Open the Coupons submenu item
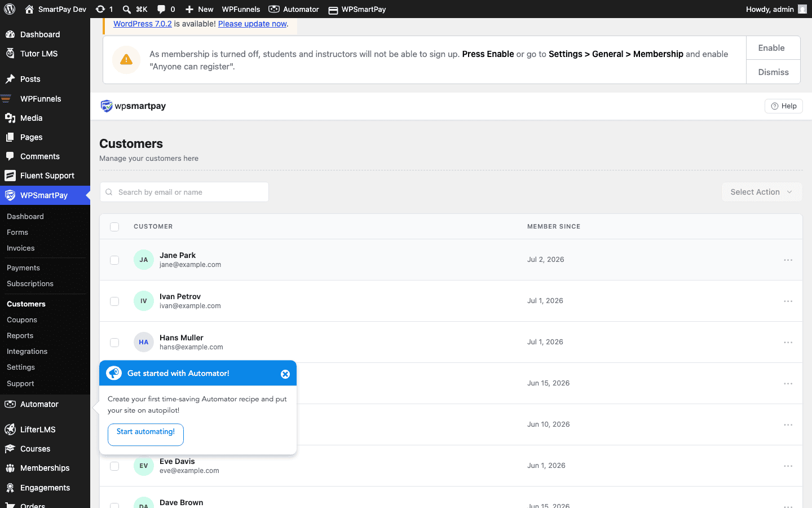The width and height of the screenshot is (812, 508). click(22, 319)
